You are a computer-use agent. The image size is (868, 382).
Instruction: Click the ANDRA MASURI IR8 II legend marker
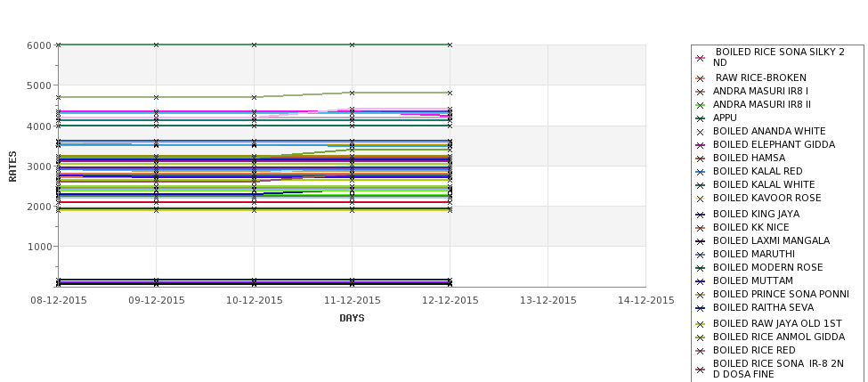(701, 105)
